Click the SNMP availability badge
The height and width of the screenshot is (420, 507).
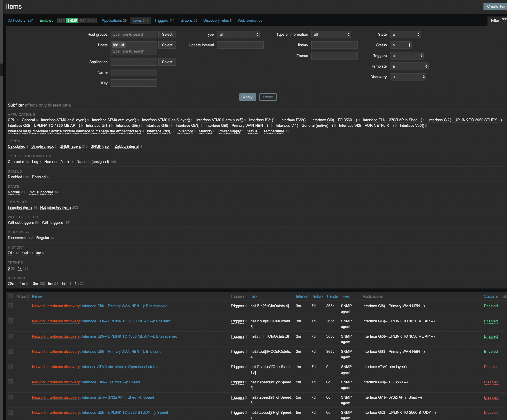coord(72,21)
